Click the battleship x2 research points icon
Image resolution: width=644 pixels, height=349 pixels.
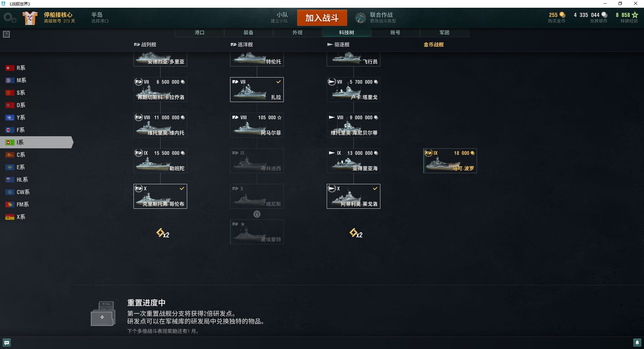[x=163, y=233]
